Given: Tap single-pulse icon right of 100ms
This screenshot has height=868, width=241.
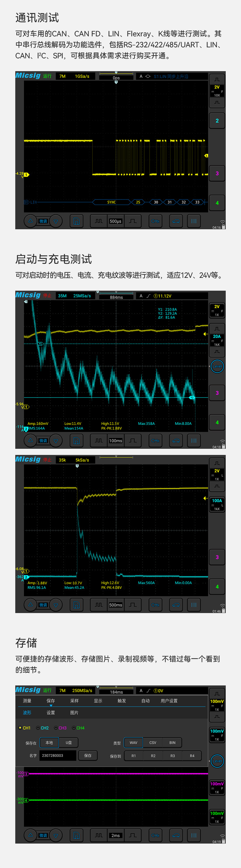Looking at the screenshot, I should point(133,441).
